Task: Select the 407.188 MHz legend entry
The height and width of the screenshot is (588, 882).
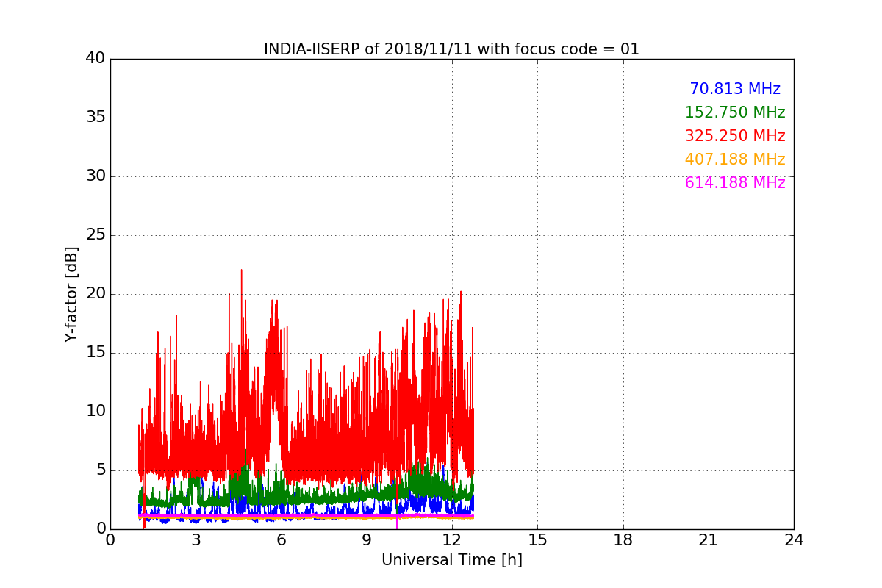Action: [x=735, y=159]
